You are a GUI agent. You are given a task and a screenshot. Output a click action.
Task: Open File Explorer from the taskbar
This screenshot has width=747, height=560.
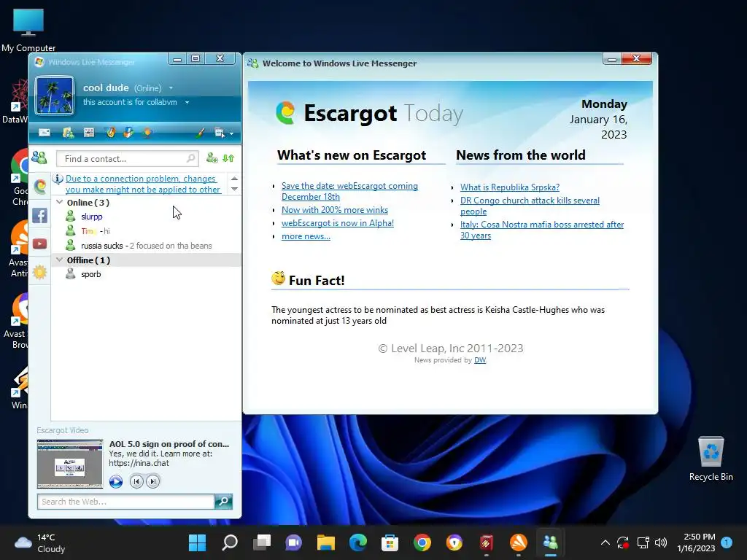pos(326,542)
